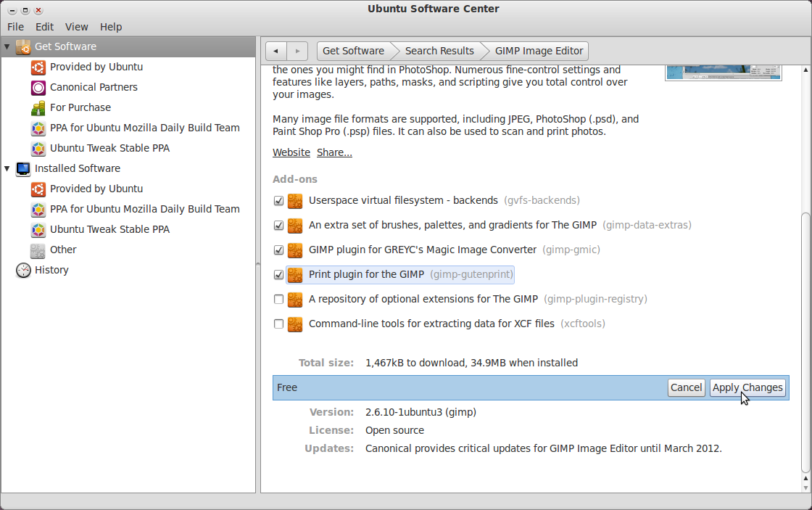This screenshot has height=510, width=812.
Task: Click the Free price label
Action: [x=287, y=387]
